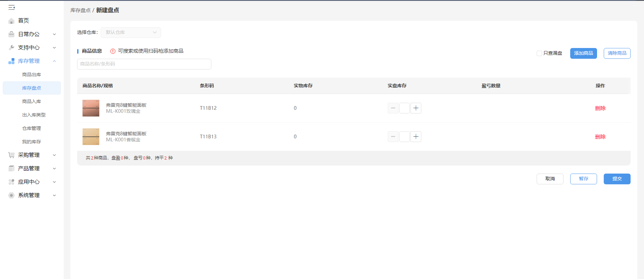Expand the 产品管理 menu chevron

[x=54, y=169]
